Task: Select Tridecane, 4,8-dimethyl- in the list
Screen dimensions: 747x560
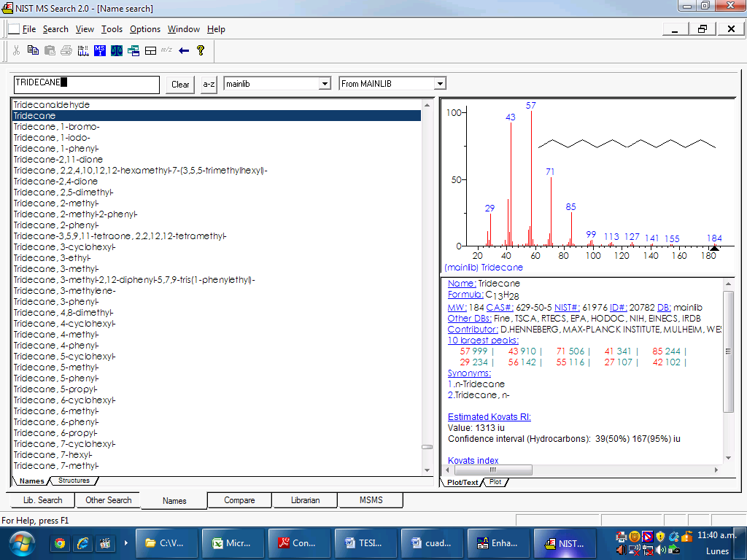Action: coord(216,313)
